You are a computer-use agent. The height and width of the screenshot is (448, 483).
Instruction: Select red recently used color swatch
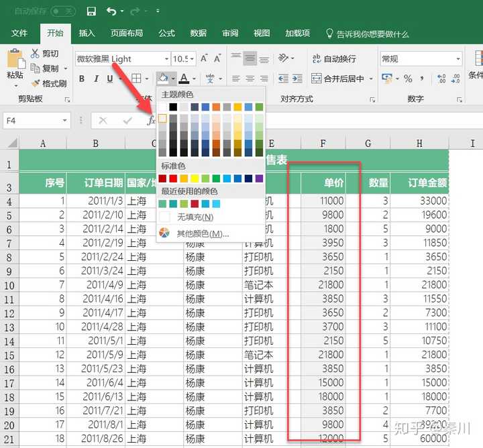click(x=195, y=204)
